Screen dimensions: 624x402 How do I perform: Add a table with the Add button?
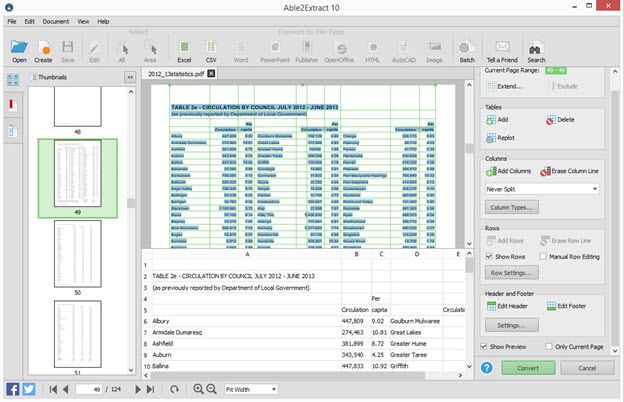coord(497,119)
